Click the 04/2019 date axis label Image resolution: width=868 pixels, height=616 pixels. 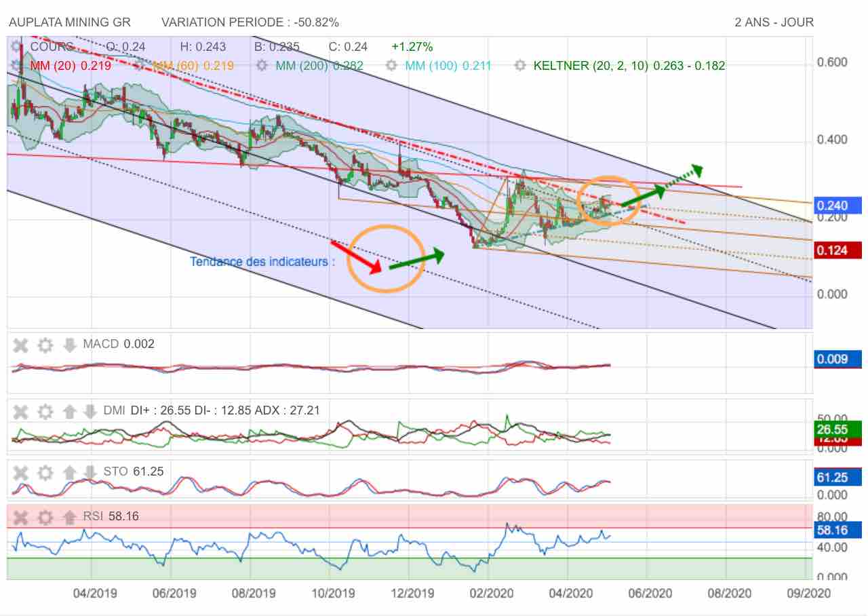[x=94, y=593]
